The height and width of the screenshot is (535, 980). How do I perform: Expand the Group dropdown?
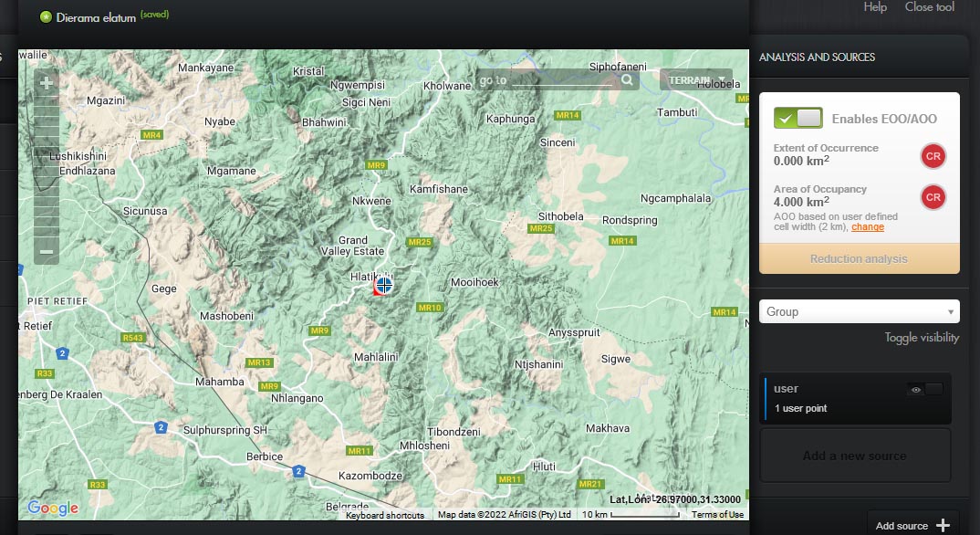tap(859, 311)
